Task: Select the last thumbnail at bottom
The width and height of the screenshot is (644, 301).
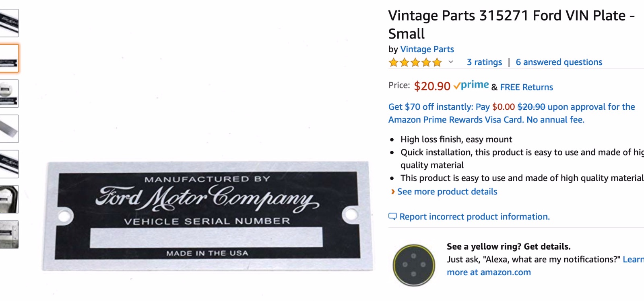Action: pyautogui.click(x=9, y=235)
